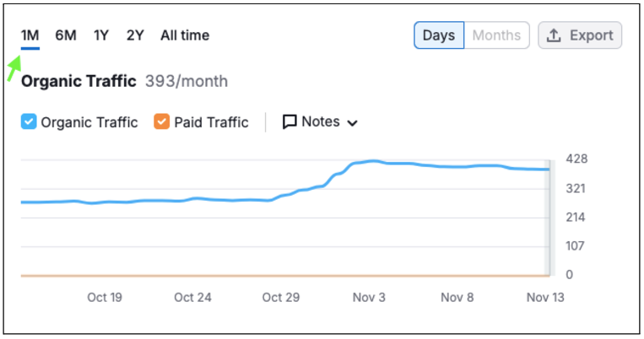Click the Oct 29 date label on axis
Image resolution: width=644 pixels, height=339 pixels.
click(x=281, y=297)
